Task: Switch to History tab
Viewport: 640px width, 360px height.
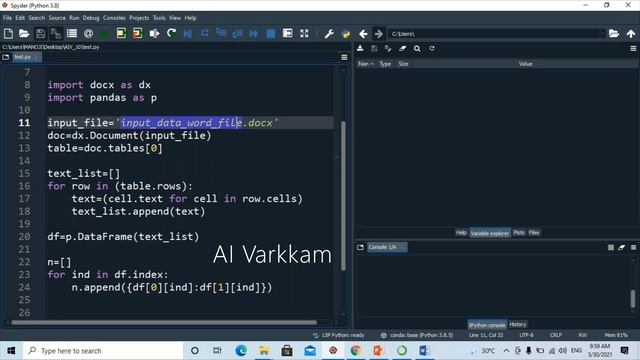Action: tap(518, 324)
